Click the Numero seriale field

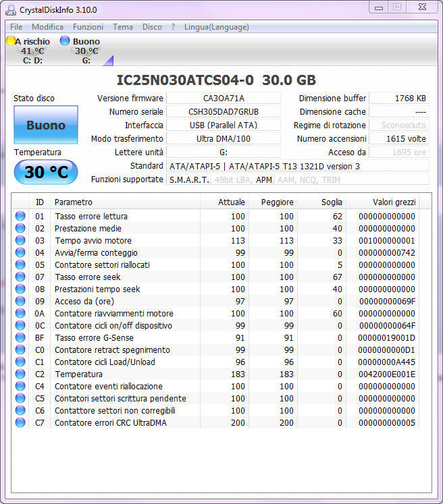pos(224,112)
